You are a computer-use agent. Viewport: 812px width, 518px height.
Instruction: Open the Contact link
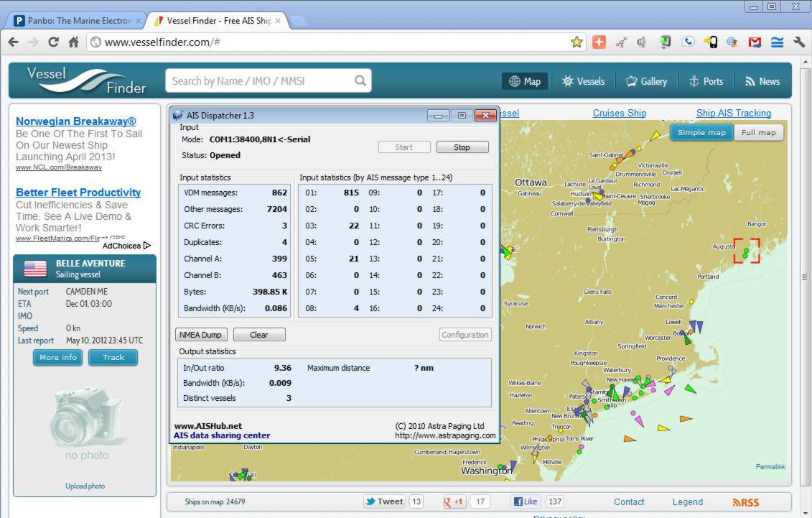tap(629, 502)
